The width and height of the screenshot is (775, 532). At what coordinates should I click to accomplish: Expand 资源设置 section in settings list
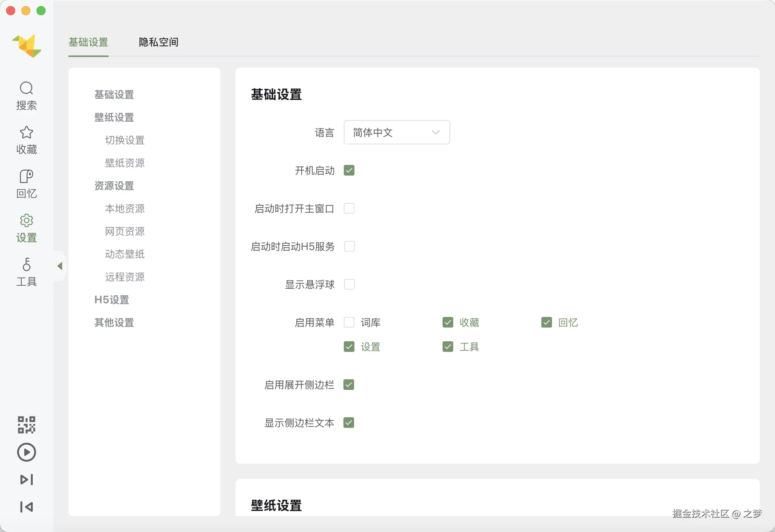[x=114, y=186]
